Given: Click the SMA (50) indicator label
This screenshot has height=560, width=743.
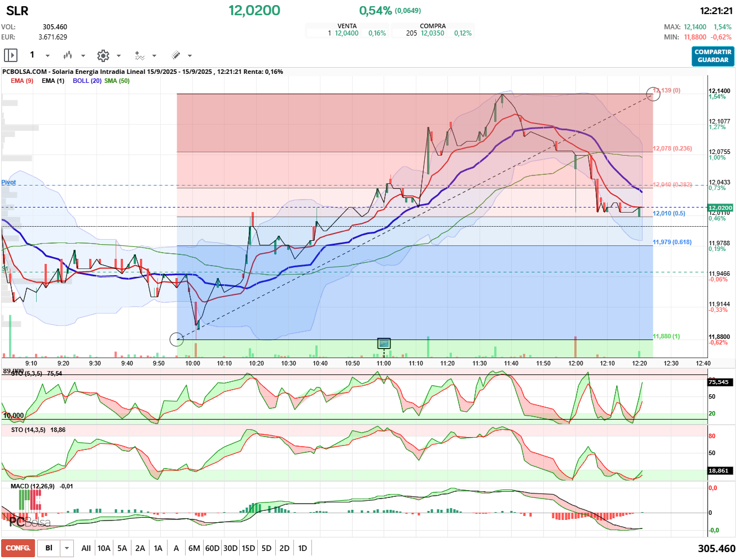Looking at the screenshot, I should (x=117, y=81).
